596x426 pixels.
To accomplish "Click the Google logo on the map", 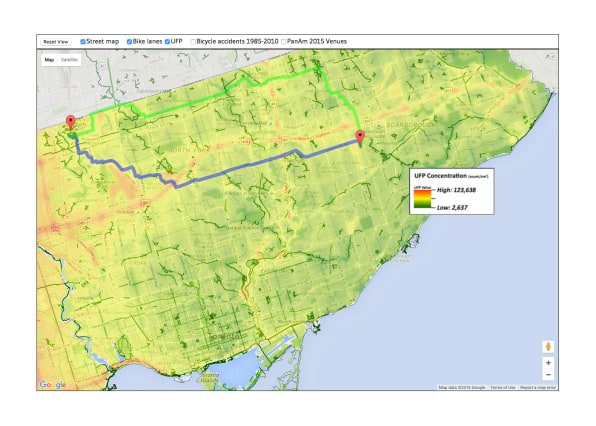I will click(x=53, y=385).
